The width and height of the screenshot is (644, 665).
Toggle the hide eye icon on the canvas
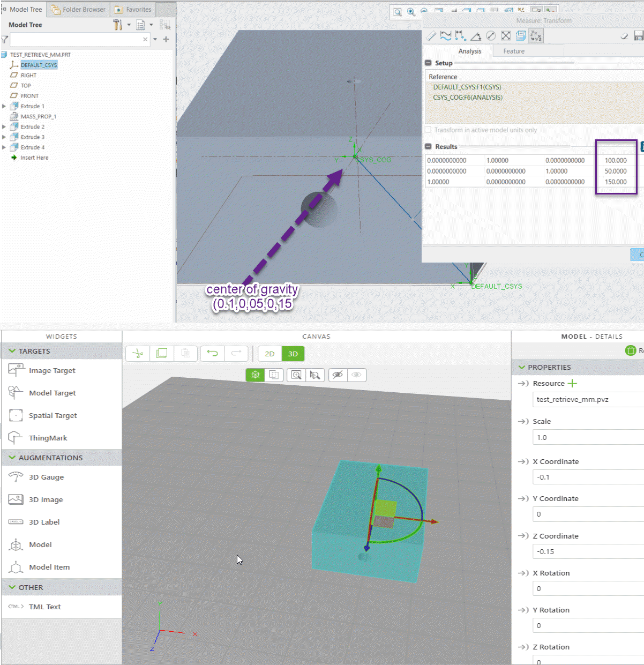337,375
